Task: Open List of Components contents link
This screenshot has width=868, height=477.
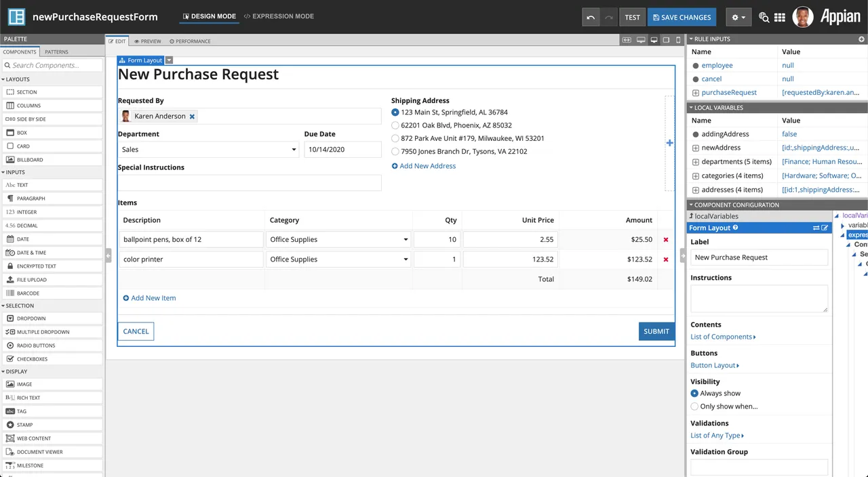Action: (x=723, y=337)
